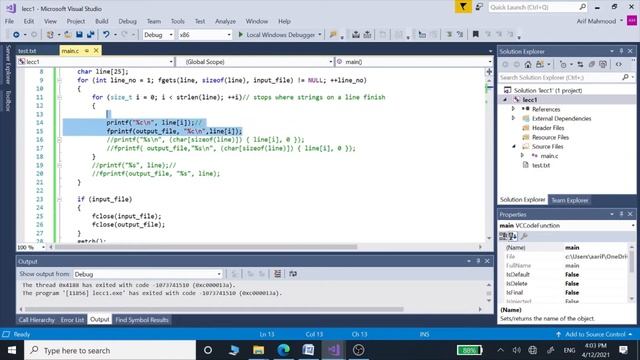
Task: Click the Visual Studio taskbar icon
Action: (333, 350)
